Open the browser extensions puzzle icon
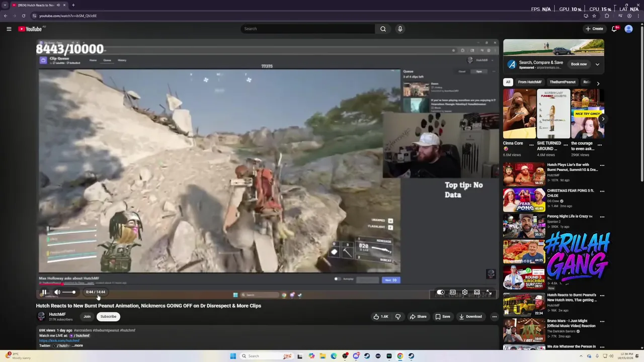644x362 pixels. (607, 16)
